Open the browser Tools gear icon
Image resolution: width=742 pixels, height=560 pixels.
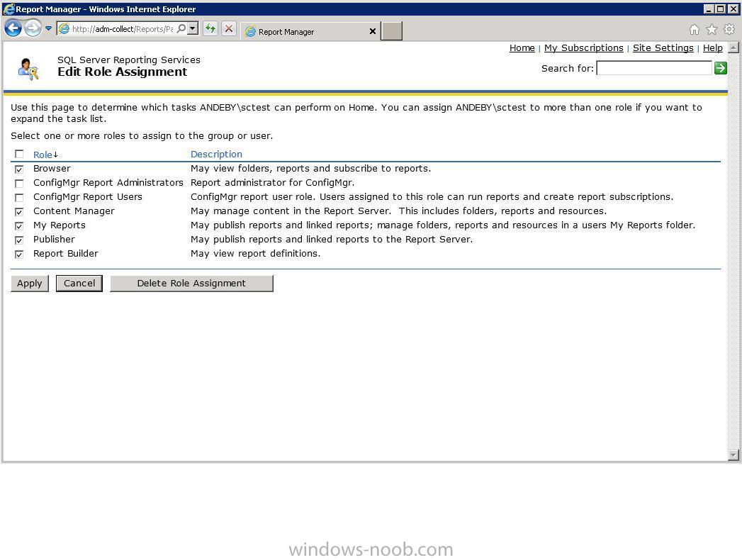(729, 29)
